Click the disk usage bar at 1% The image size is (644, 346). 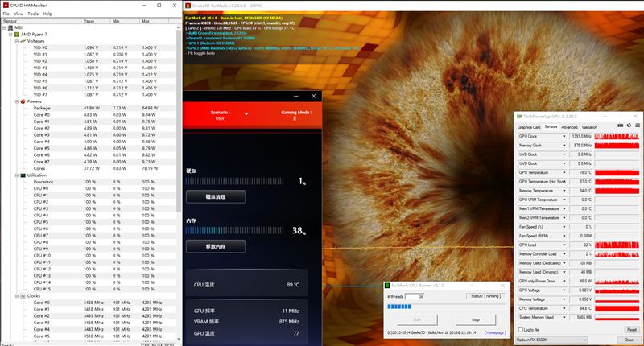[x=234, y=181]
